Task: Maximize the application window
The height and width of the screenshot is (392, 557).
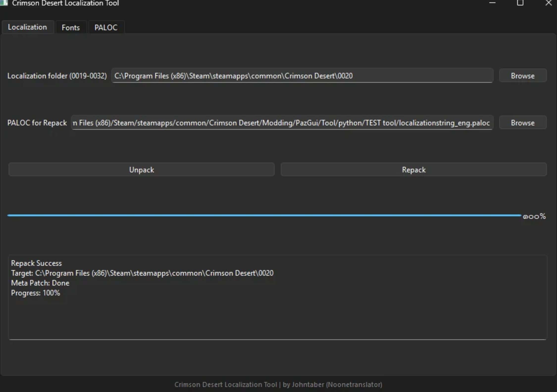Action: click(x=520, y=3)
